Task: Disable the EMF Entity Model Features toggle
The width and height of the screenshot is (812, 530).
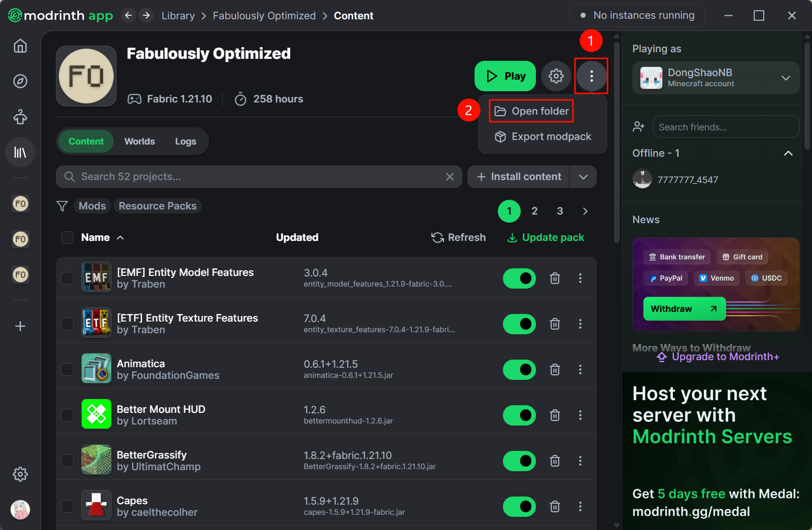Action: [519, 278]
